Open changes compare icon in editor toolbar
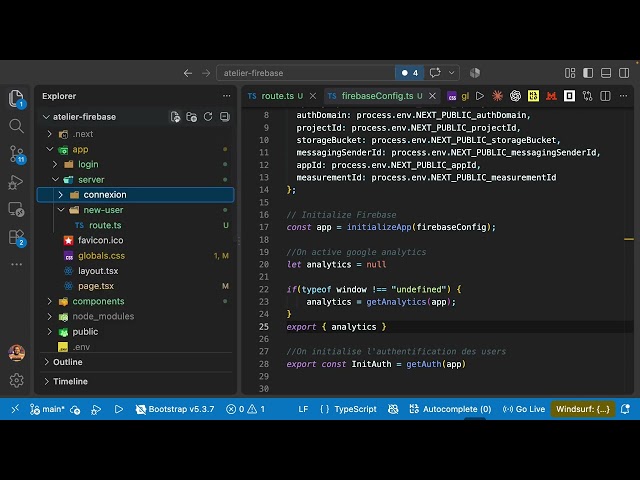This screenshot has height=480, width=640. pyautogui.click(x=587, y=96)
